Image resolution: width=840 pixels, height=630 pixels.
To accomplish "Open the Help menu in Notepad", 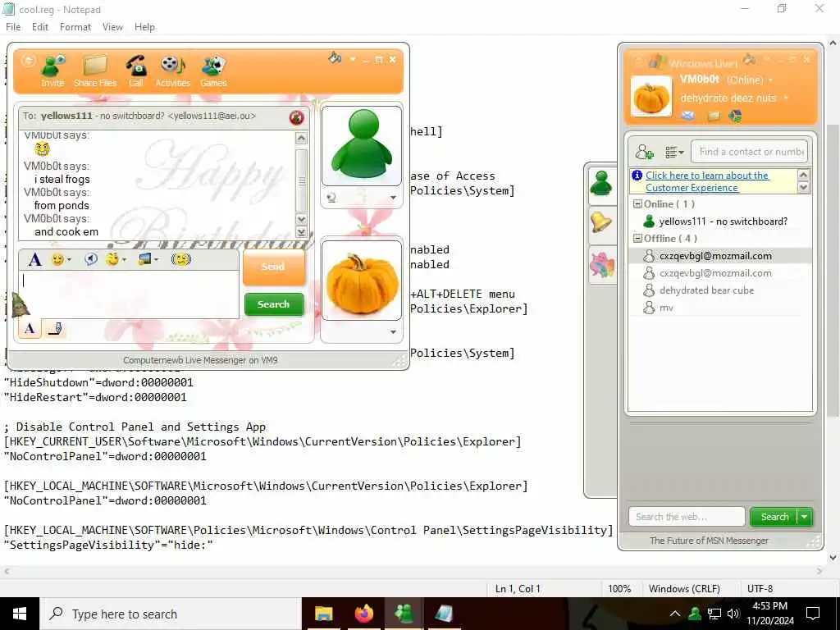I will [x=144, y=27].
